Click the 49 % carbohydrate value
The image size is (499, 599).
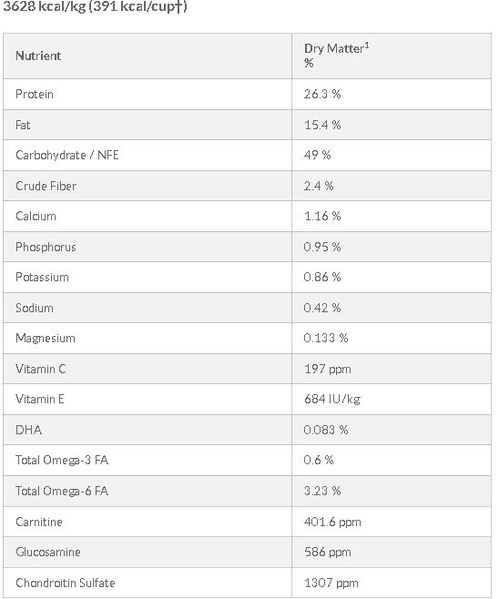point(317,155)
